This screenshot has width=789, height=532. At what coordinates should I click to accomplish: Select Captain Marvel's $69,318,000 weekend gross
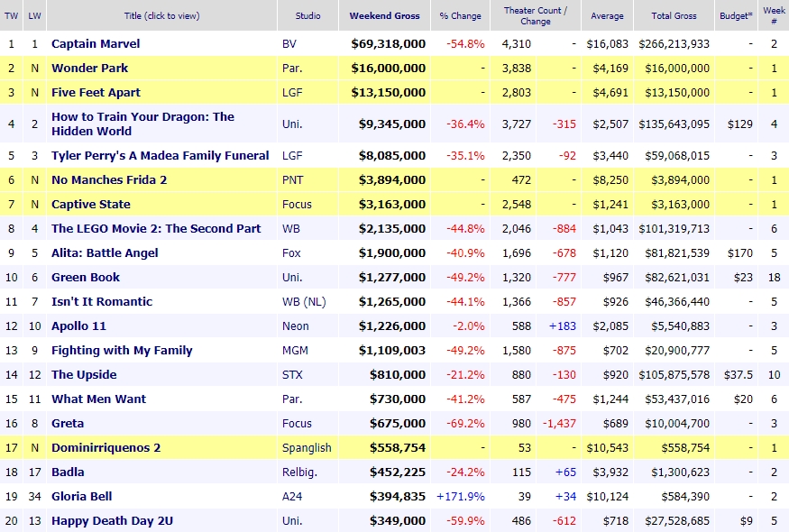(x=389, y=44)
